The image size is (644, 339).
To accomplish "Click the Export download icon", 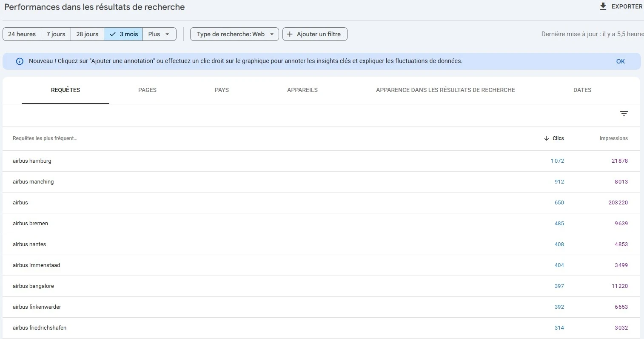I will [603, 6].
